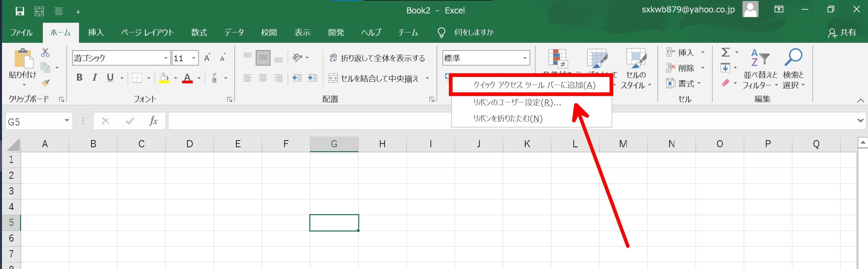Click the text orientation icon
Image resolution: width=868 pixels, height=269 pixels.
(297, 58)
